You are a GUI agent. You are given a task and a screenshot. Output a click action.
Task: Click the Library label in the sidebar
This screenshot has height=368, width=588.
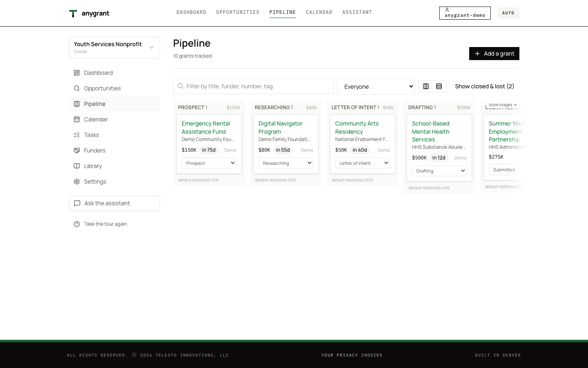tap(93, 166)
